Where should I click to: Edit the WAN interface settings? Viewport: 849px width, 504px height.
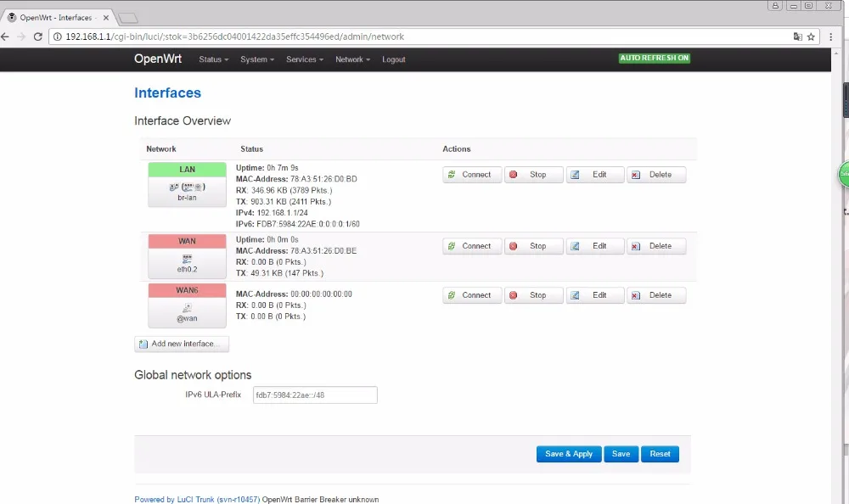point(595,246)
